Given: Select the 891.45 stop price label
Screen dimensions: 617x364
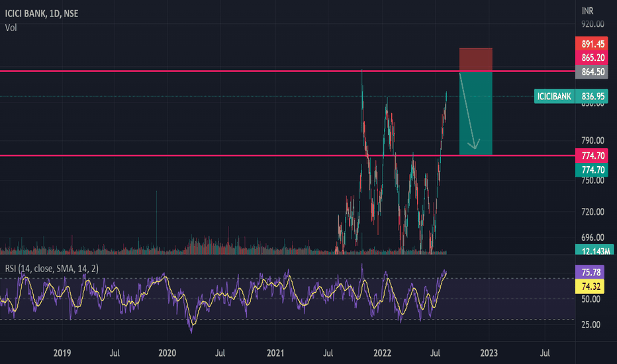Looking at the screenshot, I should (x=592, y=44).
